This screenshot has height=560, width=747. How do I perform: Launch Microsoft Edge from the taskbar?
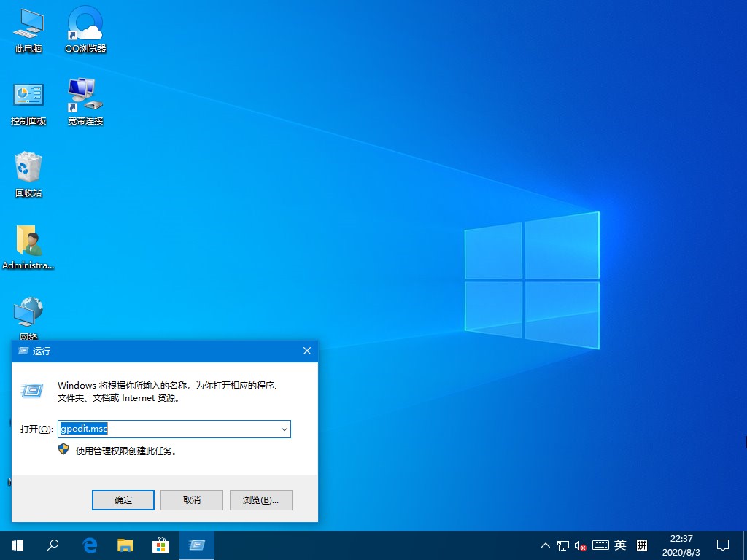pyautogui.click(x=89, y=545)
